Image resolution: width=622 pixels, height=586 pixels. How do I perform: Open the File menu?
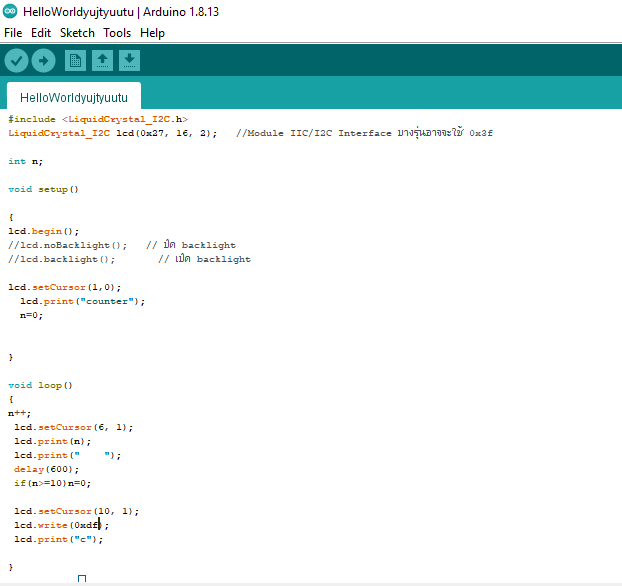coord(13,33)
